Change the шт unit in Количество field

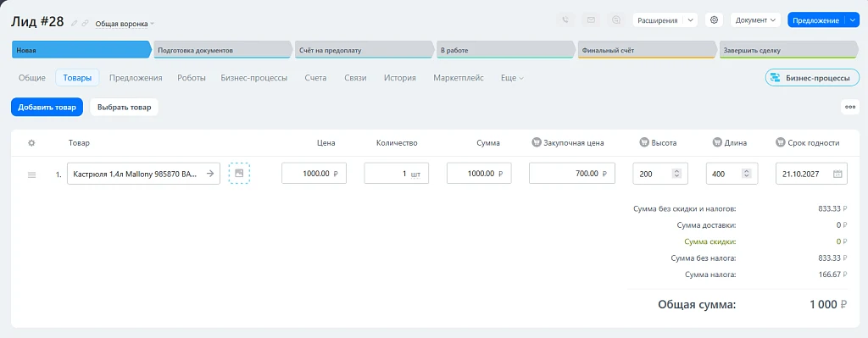(415, 174)
